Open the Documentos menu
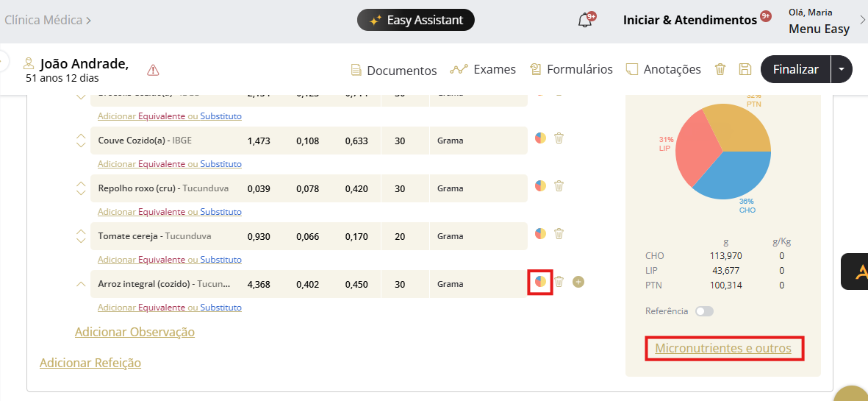This screenshot has height=401, width=868. point(393,70)
